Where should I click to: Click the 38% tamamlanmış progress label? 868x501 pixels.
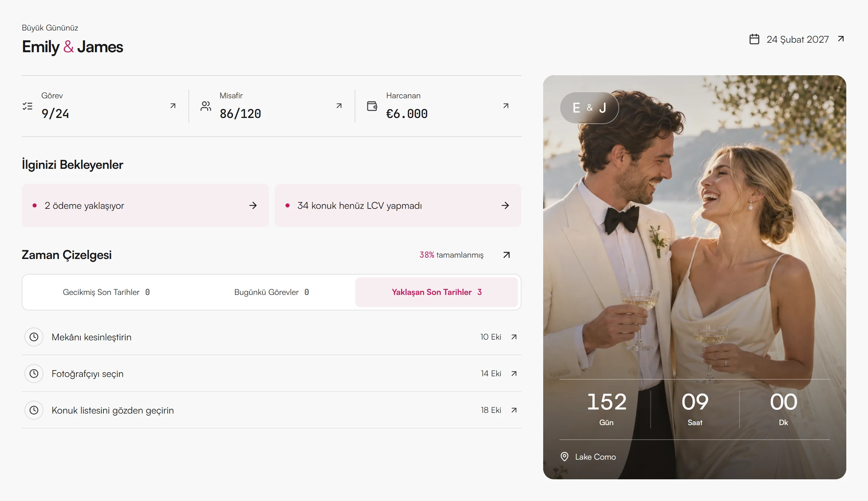(451, 255)
